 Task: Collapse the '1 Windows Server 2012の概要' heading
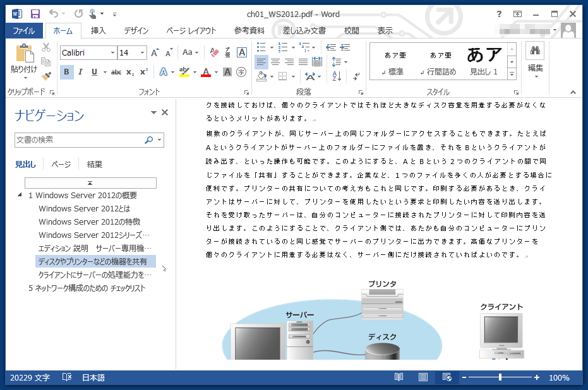[x=20, y=195]
